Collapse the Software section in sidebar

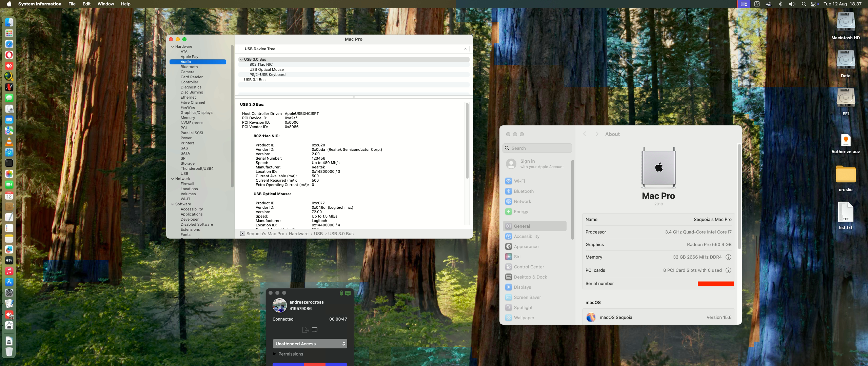(172, 204)
